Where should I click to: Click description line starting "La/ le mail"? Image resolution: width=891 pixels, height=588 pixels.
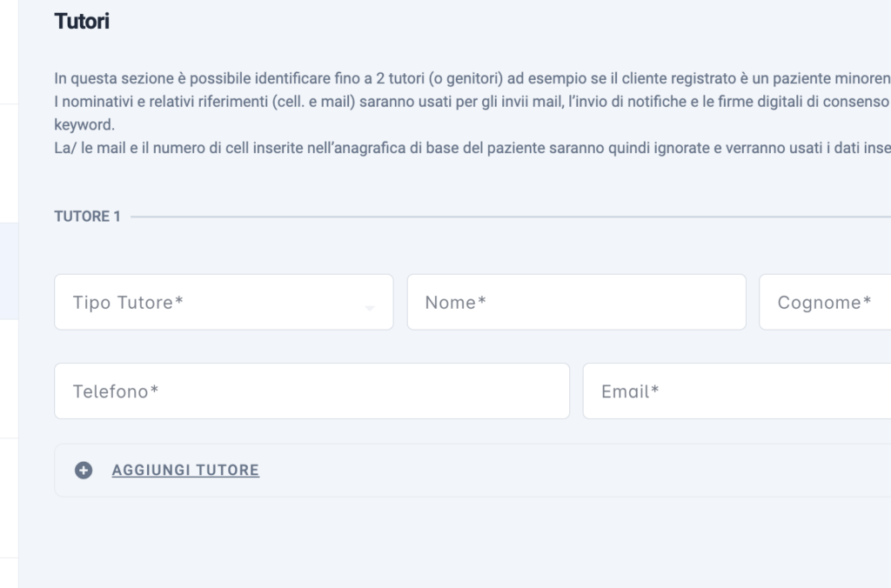point(472,148)
